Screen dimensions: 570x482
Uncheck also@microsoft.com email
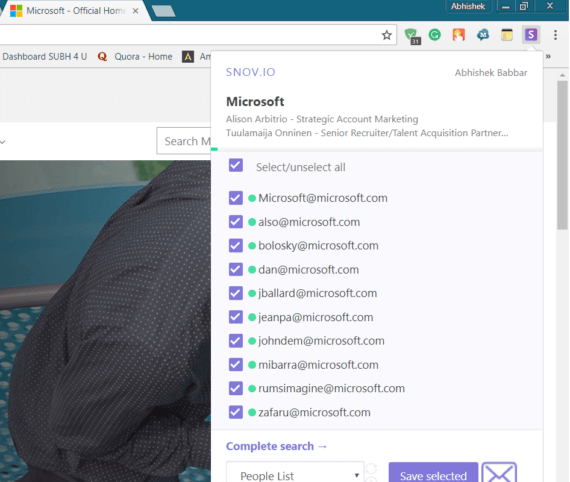click(236, 222)
